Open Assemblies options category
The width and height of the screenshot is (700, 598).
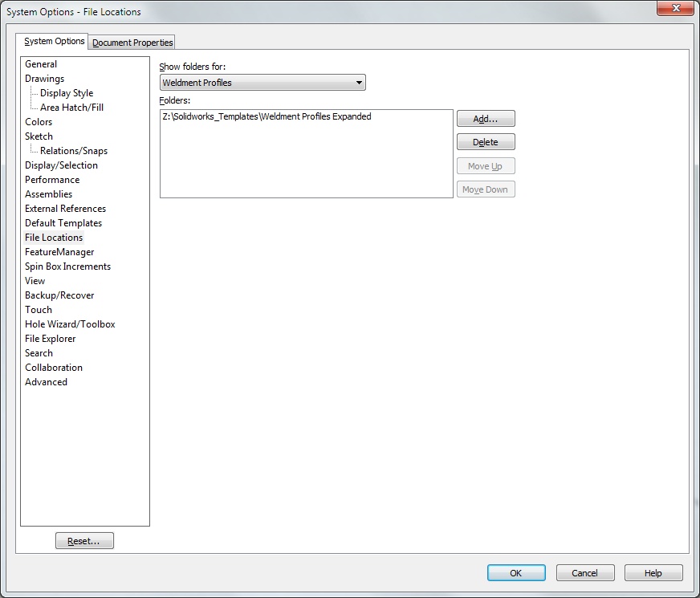[x=49, y=194]
